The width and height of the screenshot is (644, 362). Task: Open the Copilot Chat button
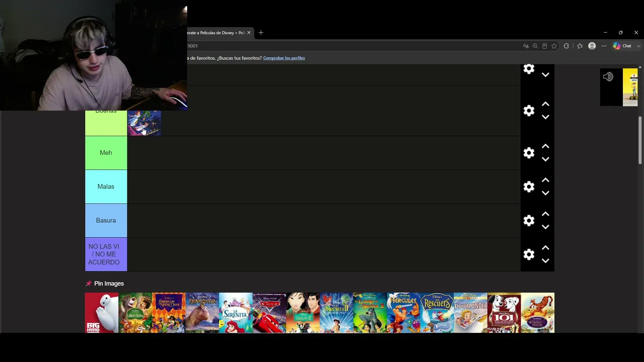point(622,46)
